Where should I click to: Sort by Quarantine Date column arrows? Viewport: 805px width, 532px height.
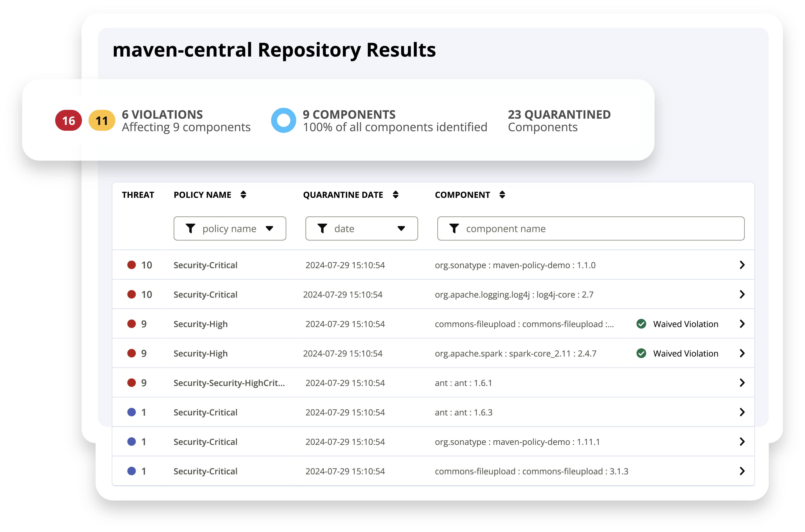click(x=396, y=195)
